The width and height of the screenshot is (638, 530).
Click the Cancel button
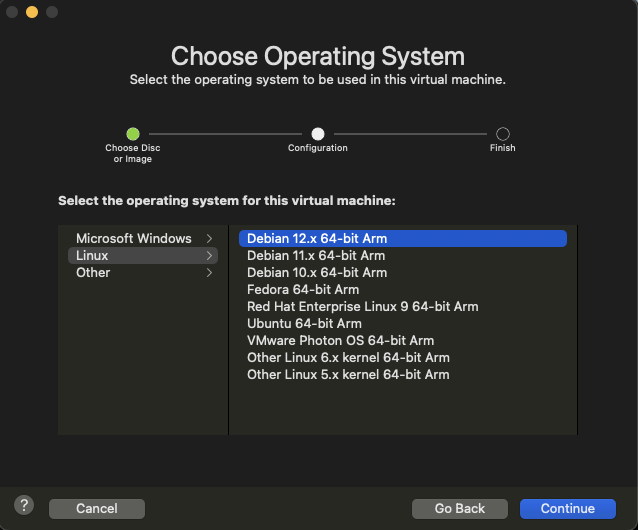point(97,509)
